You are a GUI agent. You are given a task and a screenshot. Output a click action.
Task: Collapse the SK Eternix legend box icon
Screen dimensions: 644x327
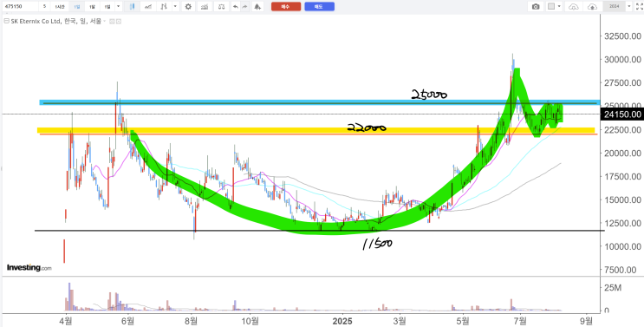click(7, 21)
